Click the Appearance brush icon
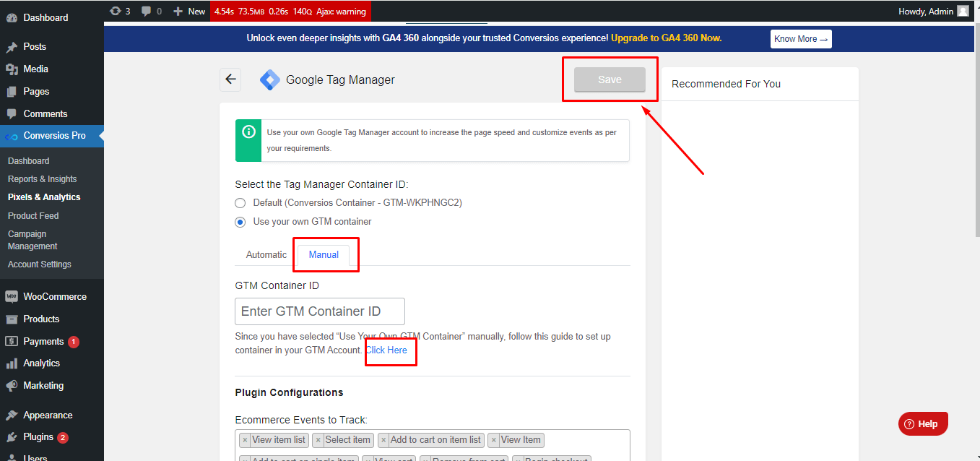This screenshot has height=461, width=980. click(12, 415)
